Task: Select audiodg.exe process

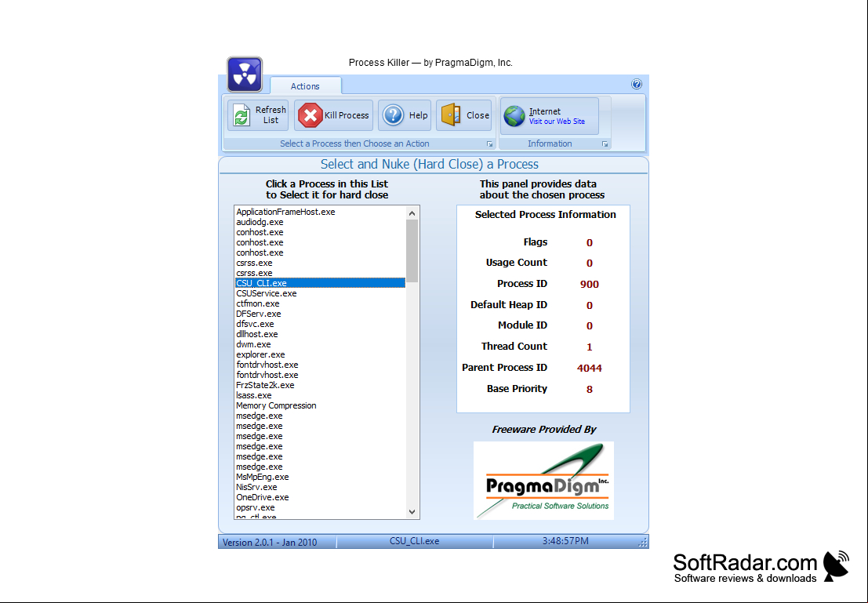Action: 320,222
